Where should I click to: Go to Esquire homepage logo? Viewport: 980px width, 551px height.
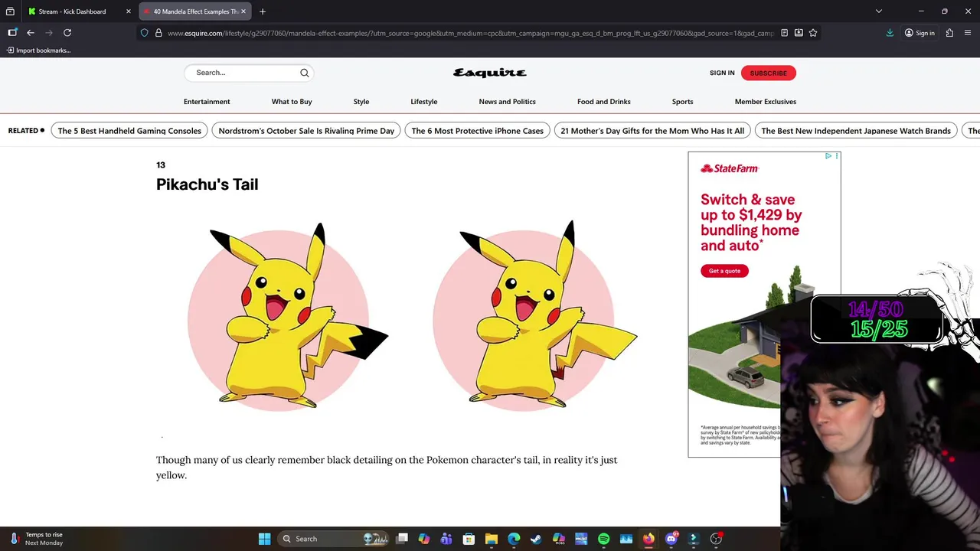(x=490, y=73)
